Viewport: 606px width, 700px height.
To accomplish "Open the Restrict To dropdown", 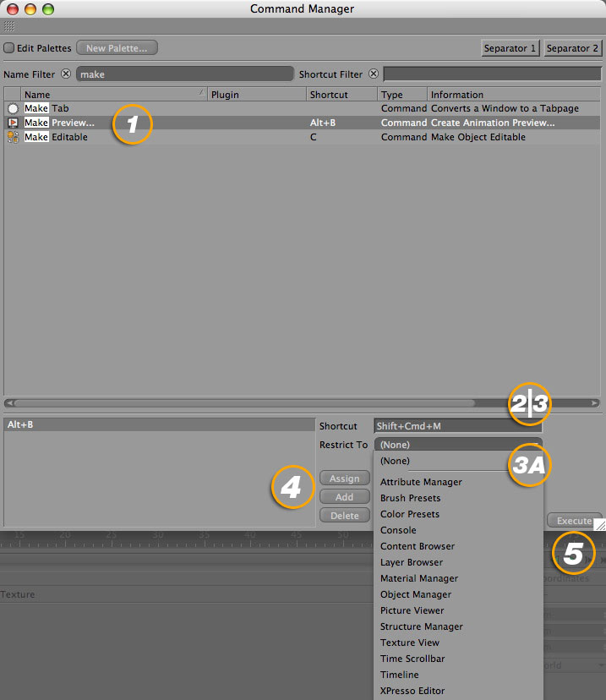I will 457,445.
